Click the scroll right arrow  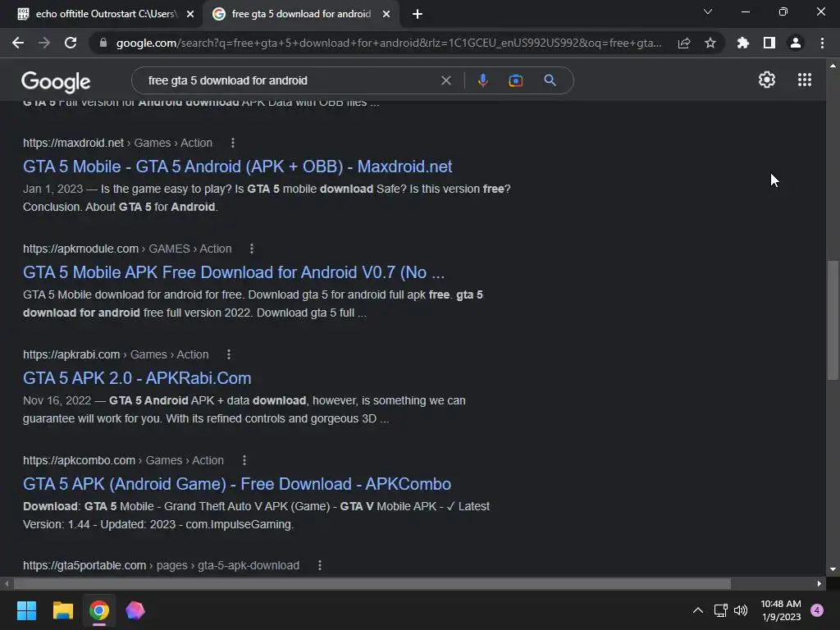(x=819, y=583)
